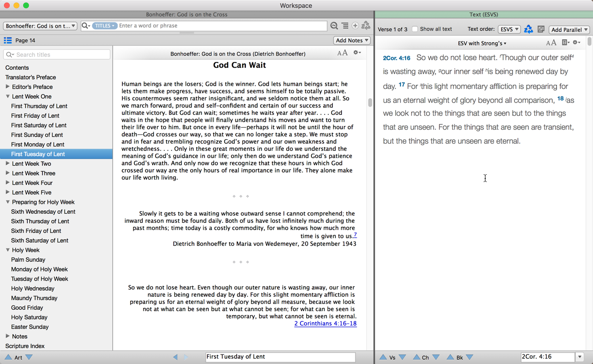593x364 pixels.
Task: Go to the next verse with Vs down arrow
Action: (x=402, y=357)
